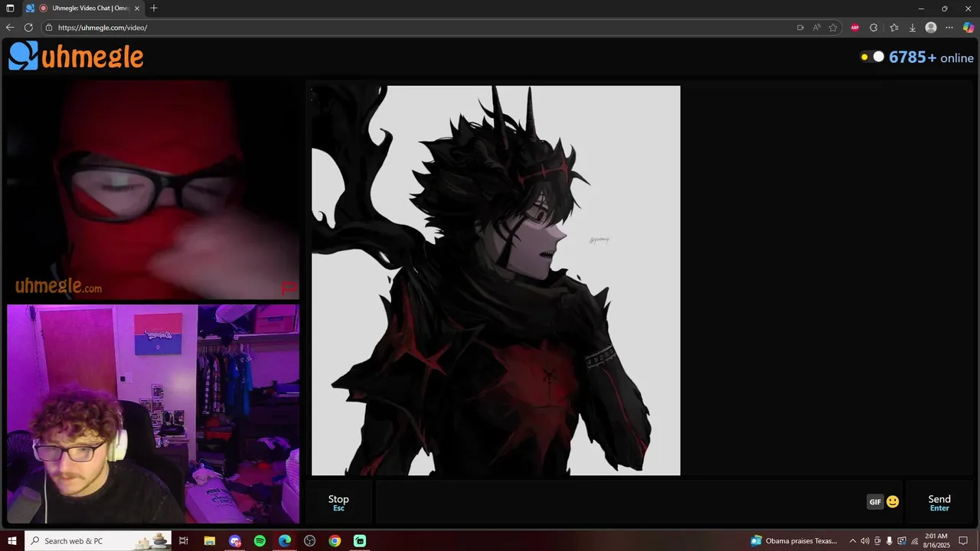Open Task View on the taskbar

click(x=184, y=541)
